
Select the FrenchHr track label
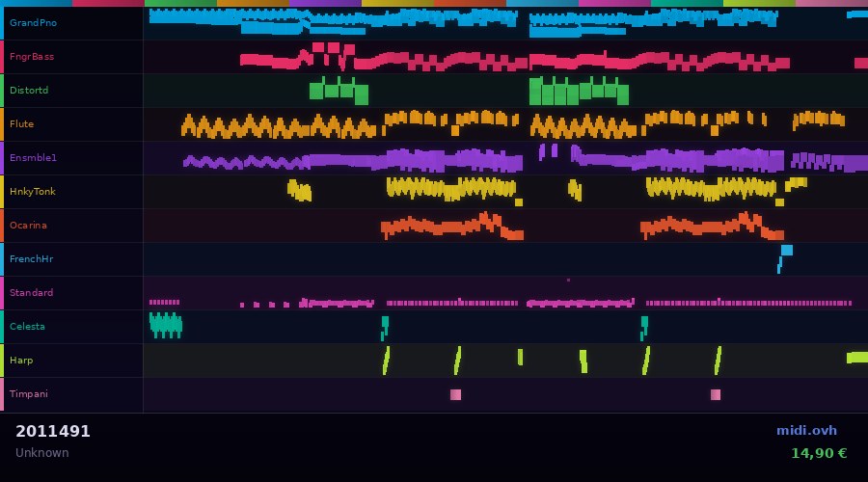pyautogui.click(x=32, y=259)
